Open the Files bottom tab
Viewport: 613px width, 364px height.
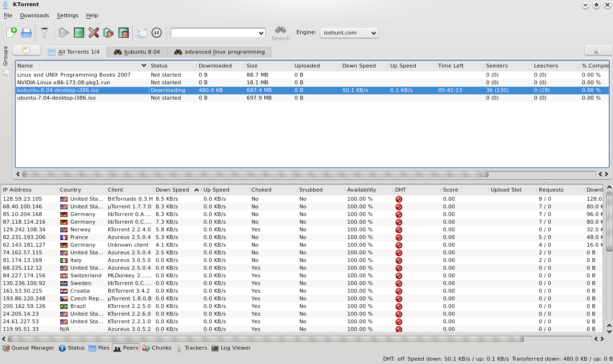click(x=99, y=348)
